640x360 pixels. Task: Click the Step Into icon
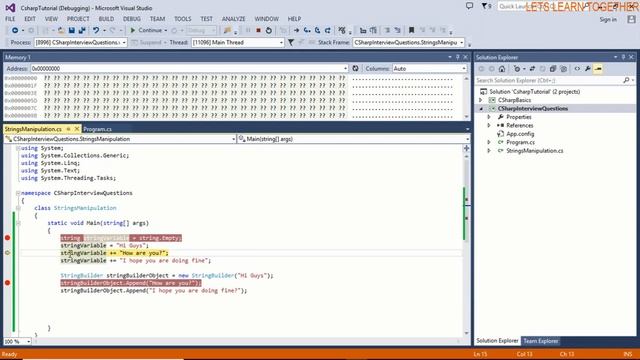307,30
